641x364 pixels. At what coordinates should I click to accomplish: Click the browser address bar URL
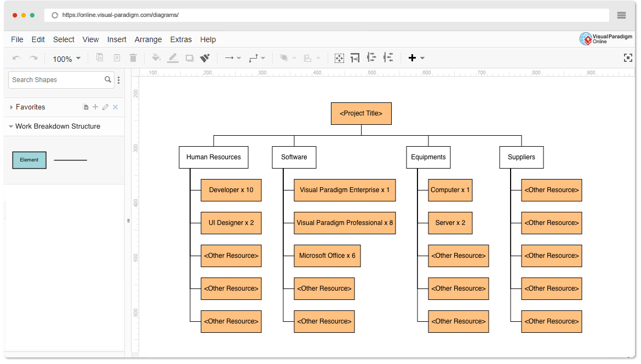tap(121, 15)
